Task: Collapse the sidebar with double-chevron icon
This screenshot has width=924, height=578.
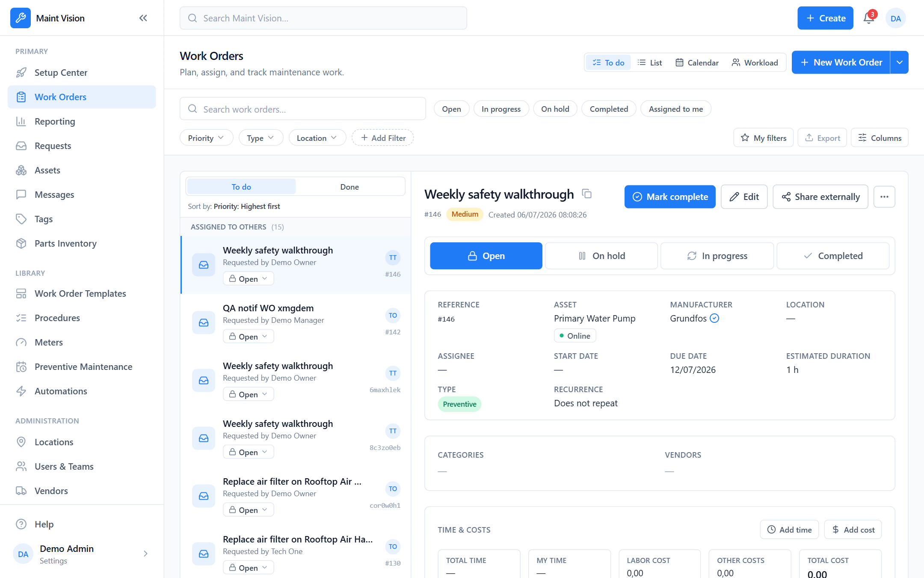Action: [x=143, y=18]
